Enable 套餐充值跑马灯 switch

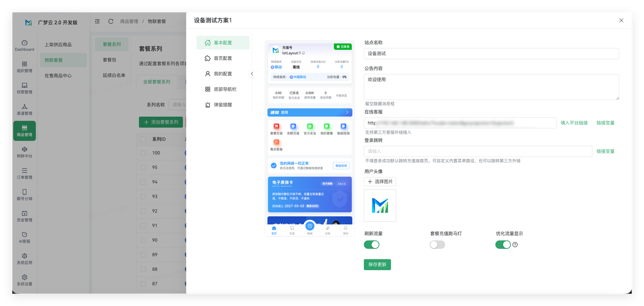point(437,245)
